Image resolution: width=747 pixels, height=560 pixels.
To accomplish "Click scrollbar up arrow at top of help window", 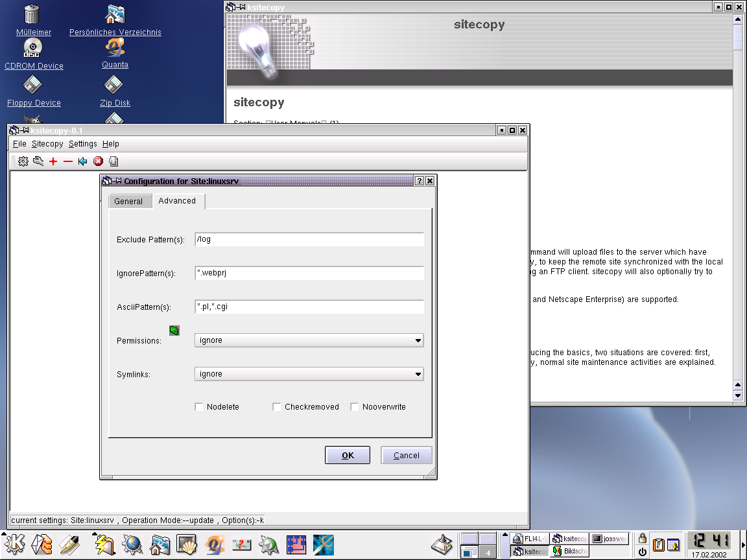I will point(737,19).
